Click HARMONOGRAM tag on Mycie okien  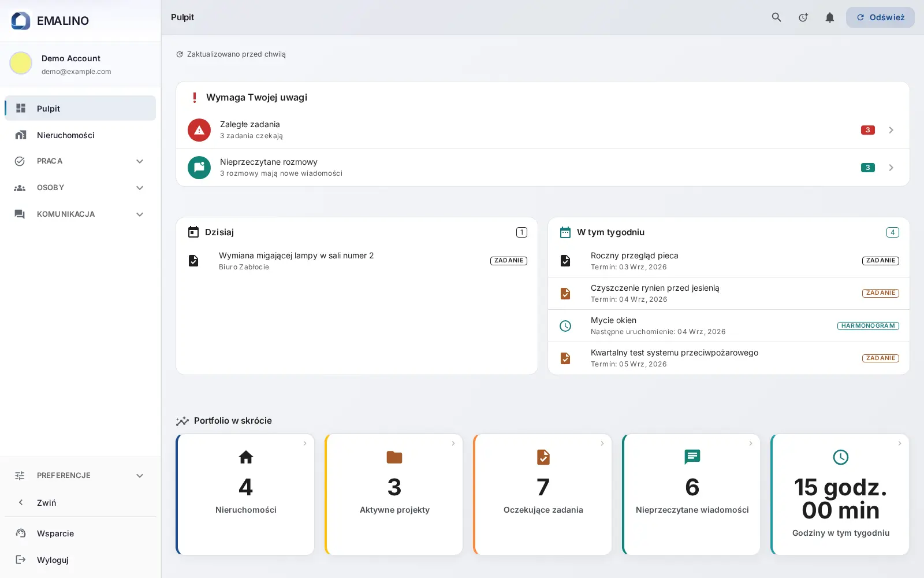point(868,326)
